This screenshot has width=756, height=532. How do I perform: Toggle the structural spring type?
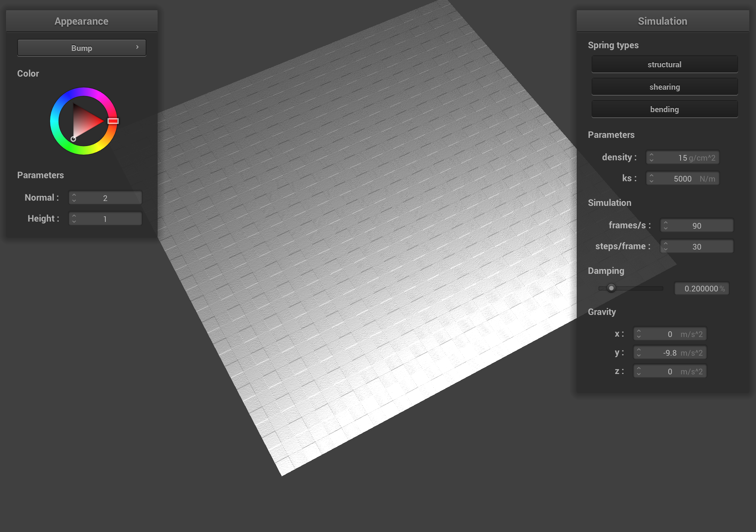664,64
